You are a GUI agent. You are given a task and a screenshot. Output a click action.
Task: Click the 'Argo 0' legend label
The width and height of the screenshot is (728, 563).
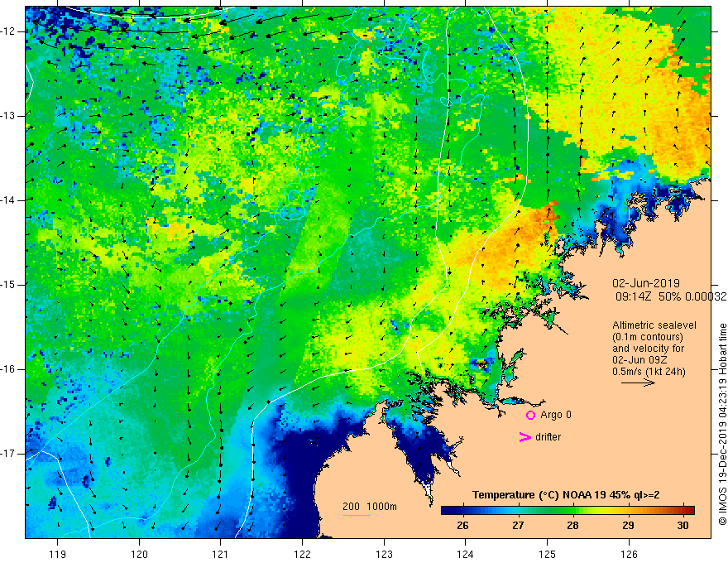click(x=556, y=415)
